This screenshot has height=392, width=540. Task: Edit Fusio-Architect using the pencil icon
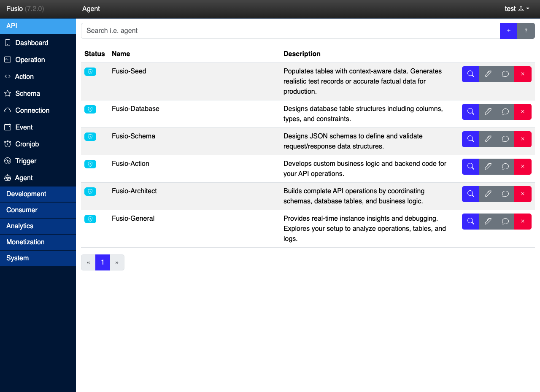(488, 194)
